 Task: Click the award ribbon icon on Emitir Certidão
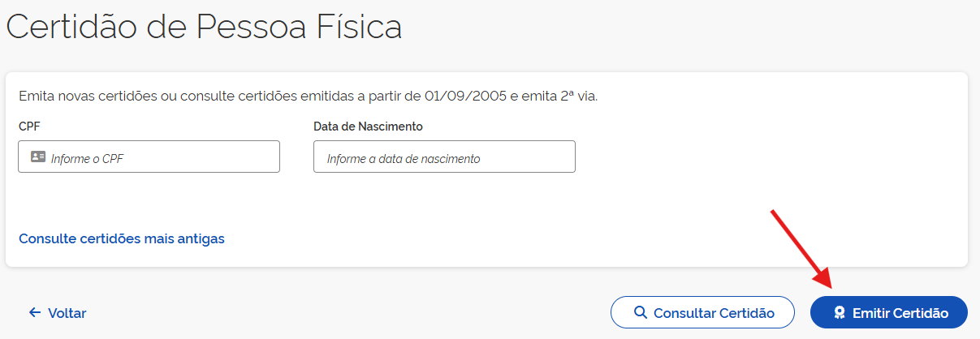(x=840, y=313)
